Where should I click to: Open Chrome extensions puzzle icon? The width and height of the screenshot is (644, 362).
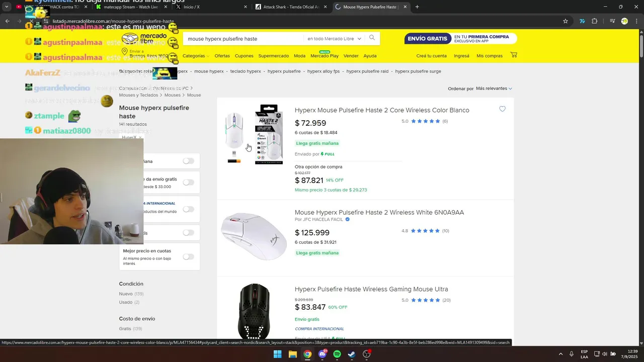[595, 21]
